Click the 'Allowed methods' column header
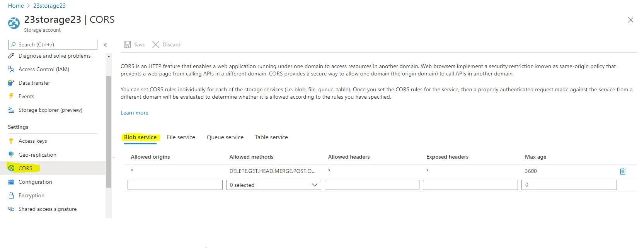 [251, 157]
